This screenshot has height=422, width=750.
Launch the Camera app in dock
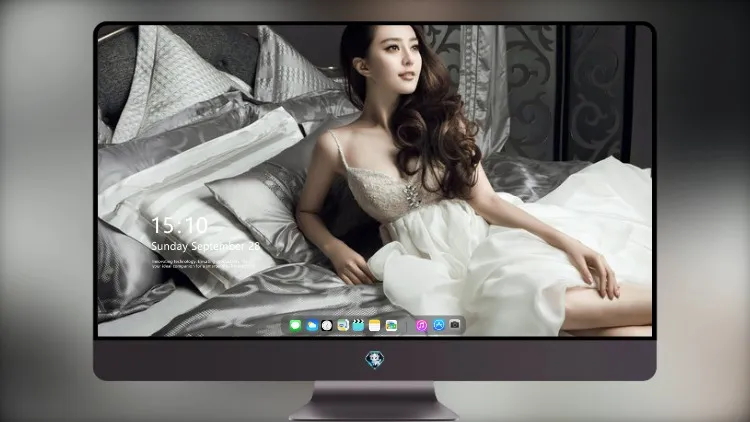click(x=455, y=325)
